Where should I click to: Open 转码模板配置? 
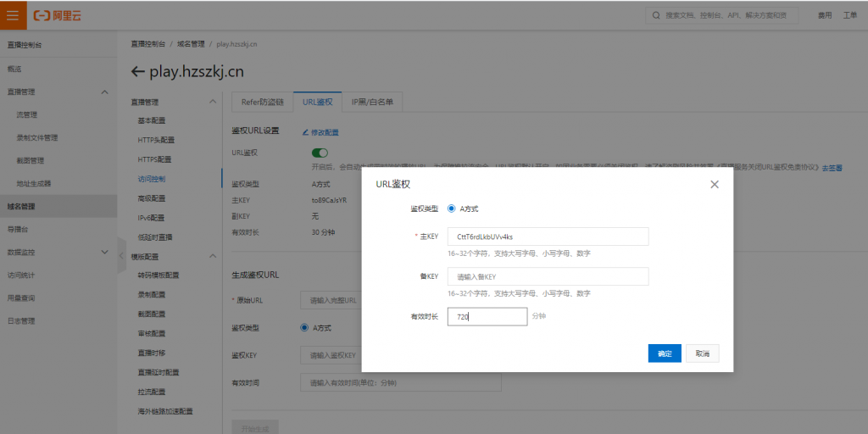point(159,275)
